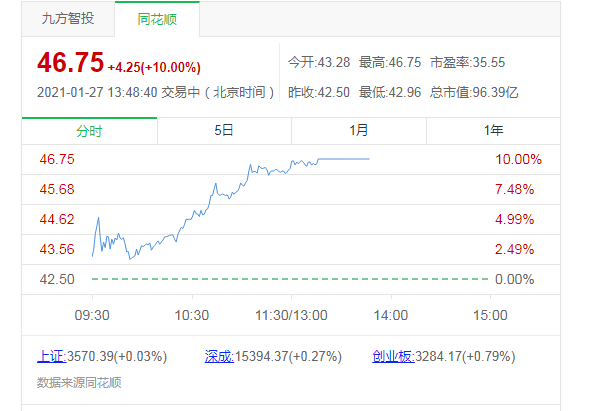The height and width of the screenshot is (411, 598).
Task: Select the 同花顺 tab
Action: coord(157,19)
